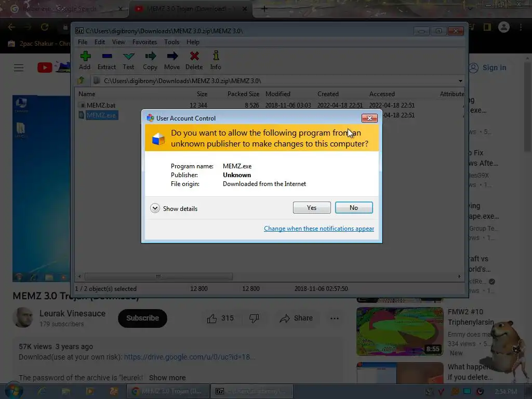The image size is (532, 399).
Task: Open File Explorer from taskbar
Action: point(66,391)
